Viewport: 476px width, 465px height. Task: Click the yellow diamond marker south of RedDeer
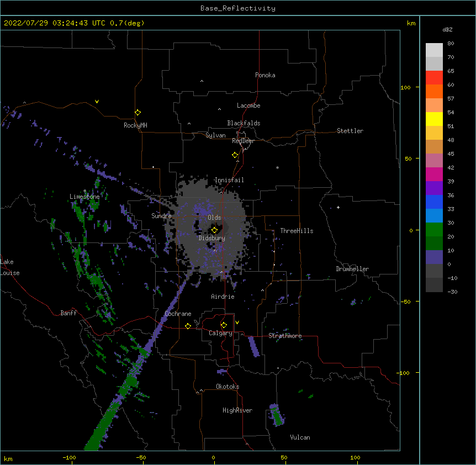(235, 155)
